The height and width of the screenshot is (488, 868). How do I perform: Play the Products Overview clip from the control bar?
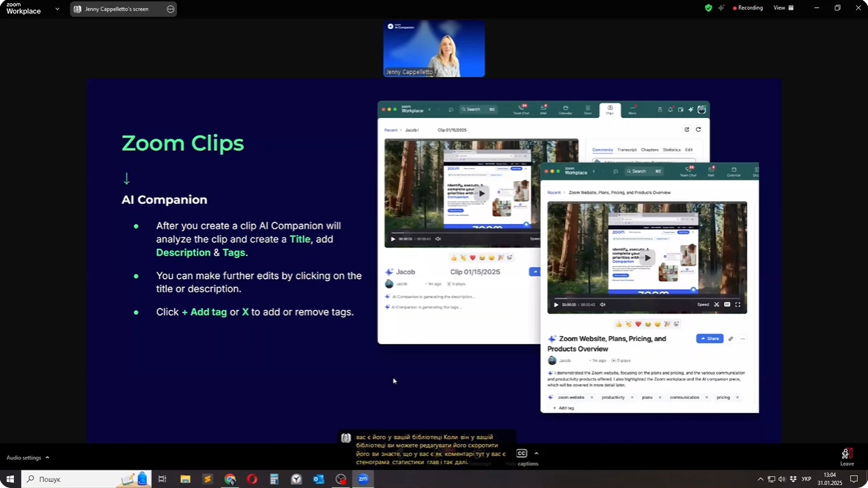coord(556,305)
